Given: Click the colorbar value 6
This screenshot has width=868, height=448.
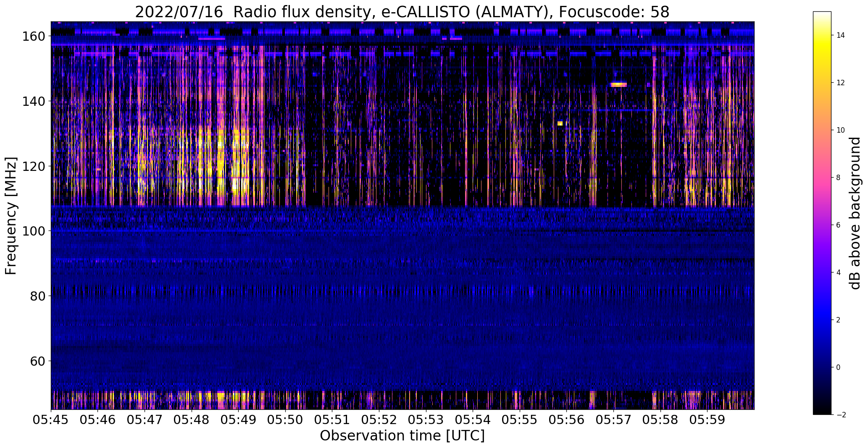Looking at the screenshot, I should 839,225.
